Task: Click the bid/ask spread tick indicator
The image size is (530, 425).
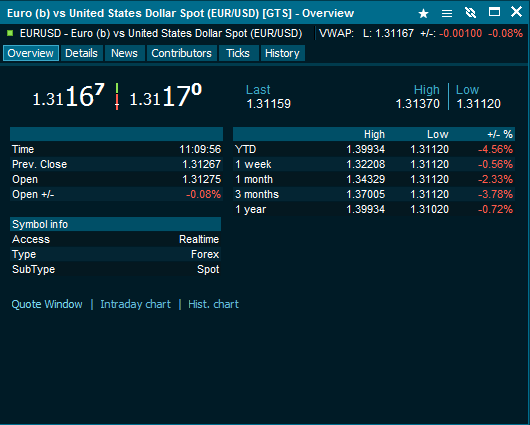Action: coord(117,96)
